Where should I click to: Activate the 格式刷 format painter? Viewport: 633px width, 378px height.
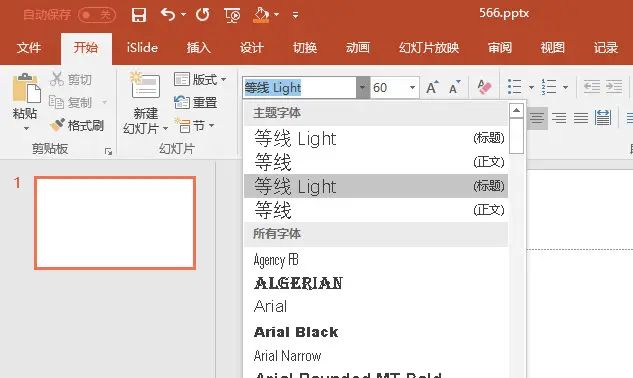(x=77, y=125)
